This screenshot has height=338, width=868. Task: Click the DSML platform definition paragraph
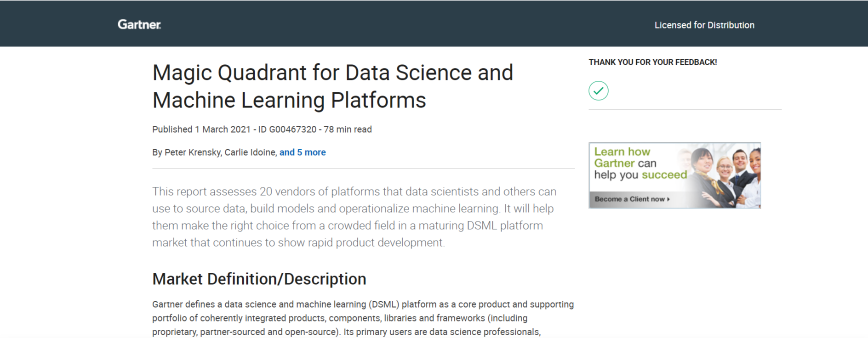[363, 318]
